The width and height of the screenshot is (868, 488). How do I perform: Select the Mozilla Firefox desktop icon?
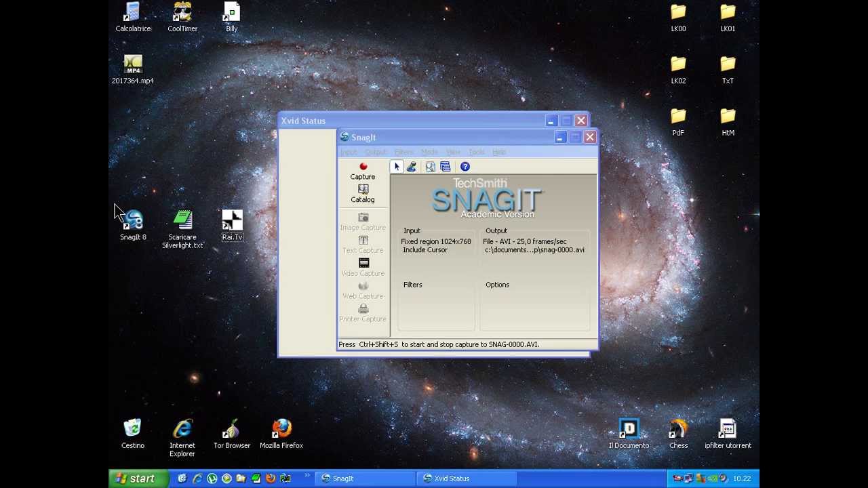click(x=281, y=434)
